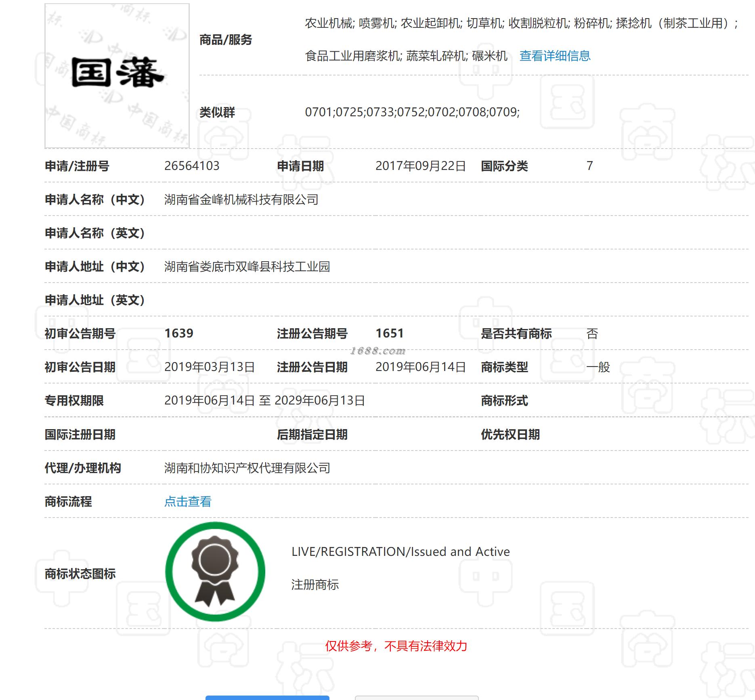Click the 注册公告日期 label
This screenshot has height=700, width=755.
click(x=312, y=367)
